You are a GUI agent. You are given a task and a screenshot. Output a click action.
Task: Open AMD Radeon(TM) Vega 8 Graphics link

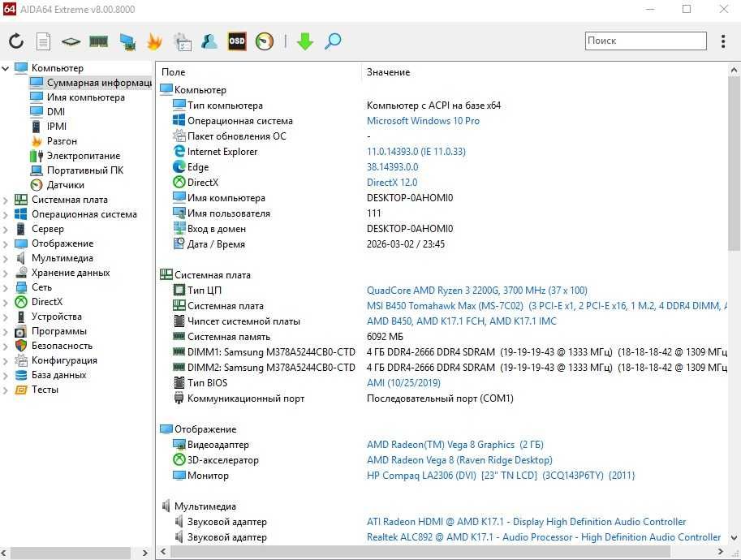click(x=455, y=446)
